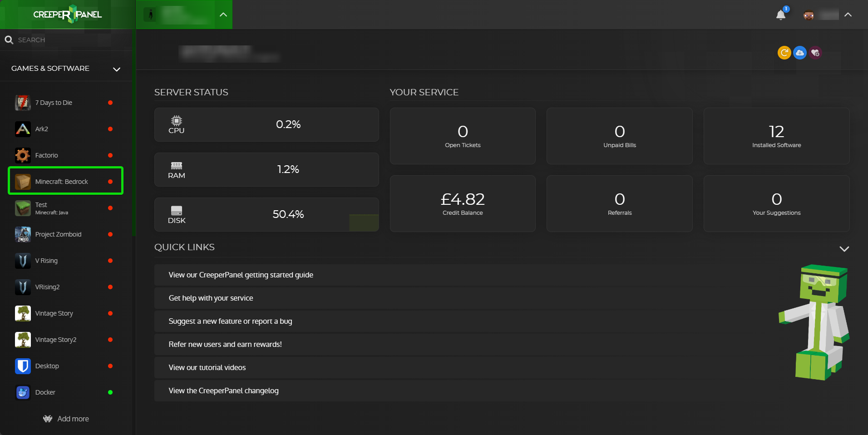Select the V Rising icon
The width and height of the screenshot is (868, 435).
(23, 261)
